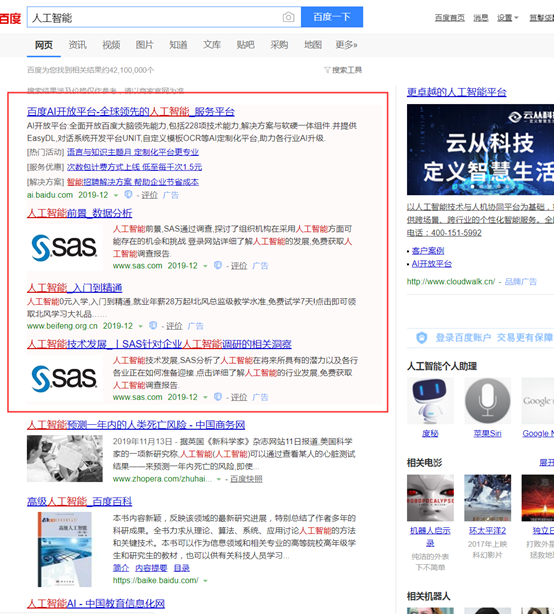Expand dropdown arrow after https://baike.baidu.com/
The width and height of the screenshot is (554, 614).
coord(205,581)
